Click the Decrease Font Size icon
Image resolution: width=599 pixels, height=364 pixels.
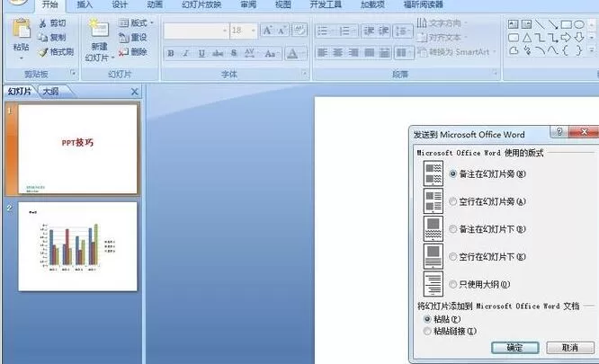coord(282,31)
